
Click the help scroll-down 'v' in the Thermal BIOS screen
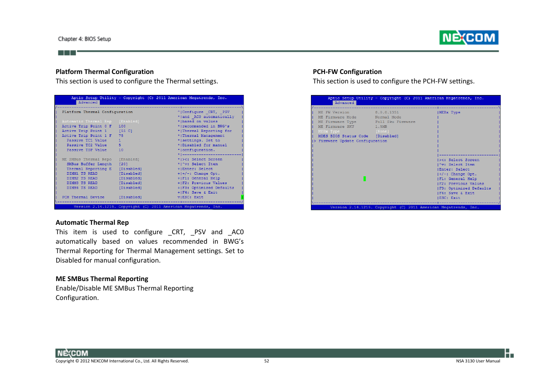(x=179, y=197)
